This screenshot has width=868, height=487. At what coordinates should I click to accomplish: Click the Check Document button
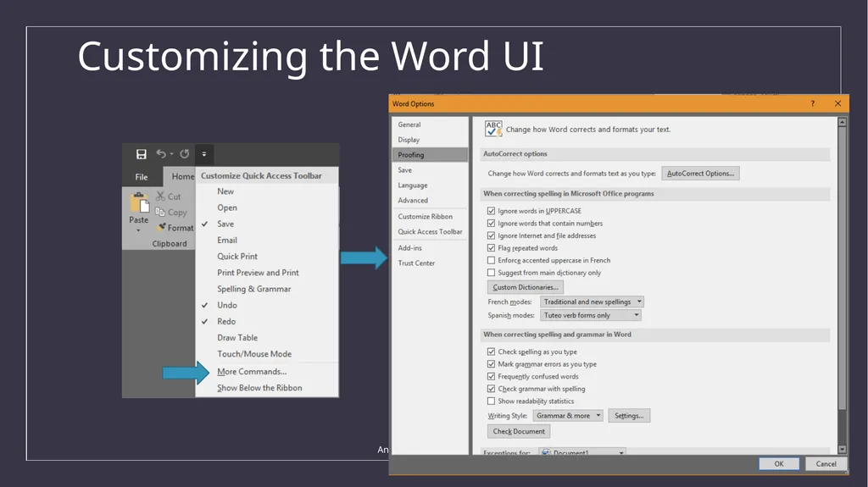(519, 431)
